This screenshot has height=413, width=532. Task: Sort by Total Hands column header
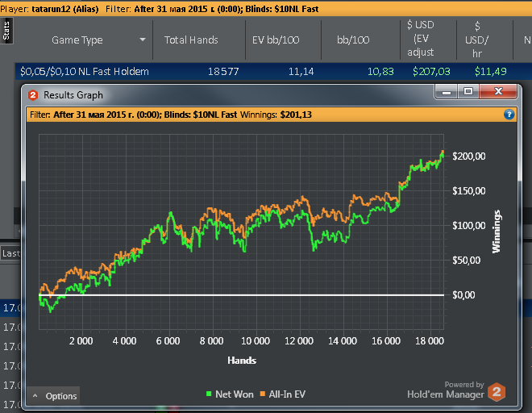pyautogui.click(x=191, y=40)
